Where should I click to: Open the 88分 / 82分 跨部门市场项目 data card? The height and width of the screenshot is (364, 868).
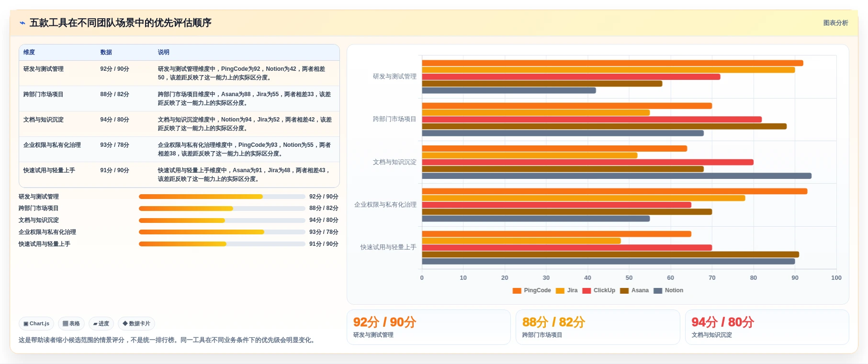point(598,327)
